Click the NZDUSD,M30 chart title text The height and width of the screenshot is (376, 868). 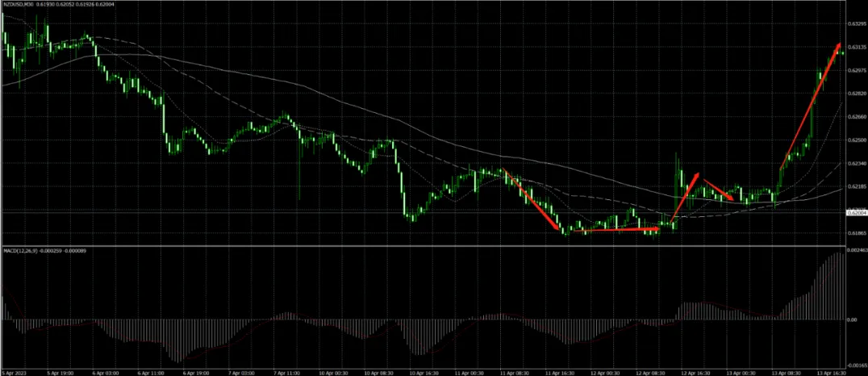point(17,4)
